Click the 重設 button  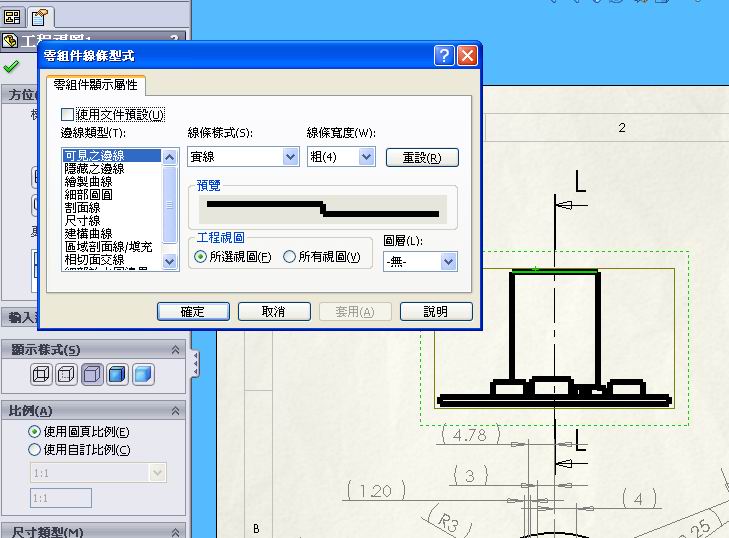click(422, 158)
